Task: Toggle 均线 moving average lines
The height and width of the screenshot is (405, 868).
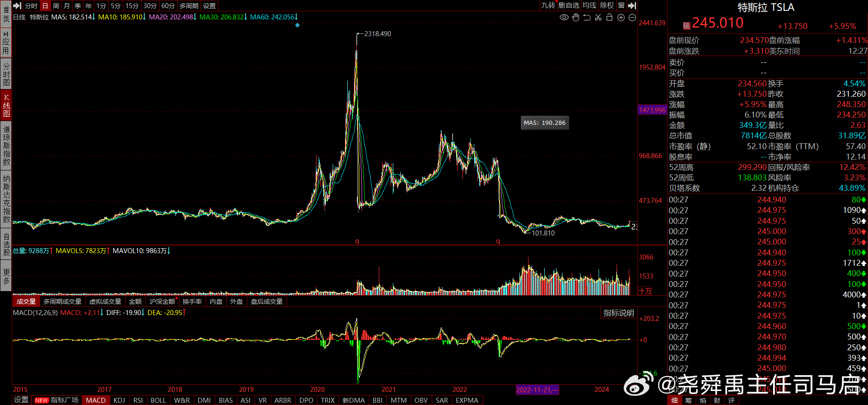Action: [589, 5]
